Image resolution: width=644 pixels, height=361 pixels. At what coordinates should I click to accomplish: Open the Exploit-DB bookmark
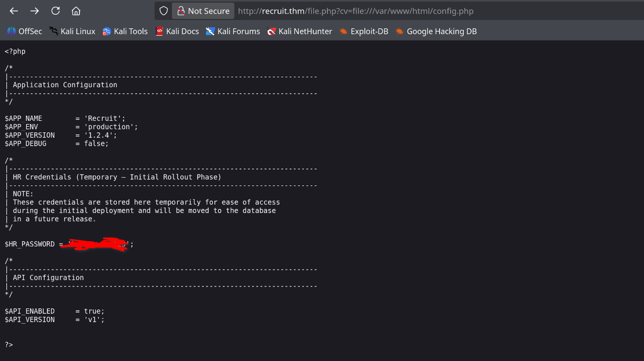[x=364, y=32]
